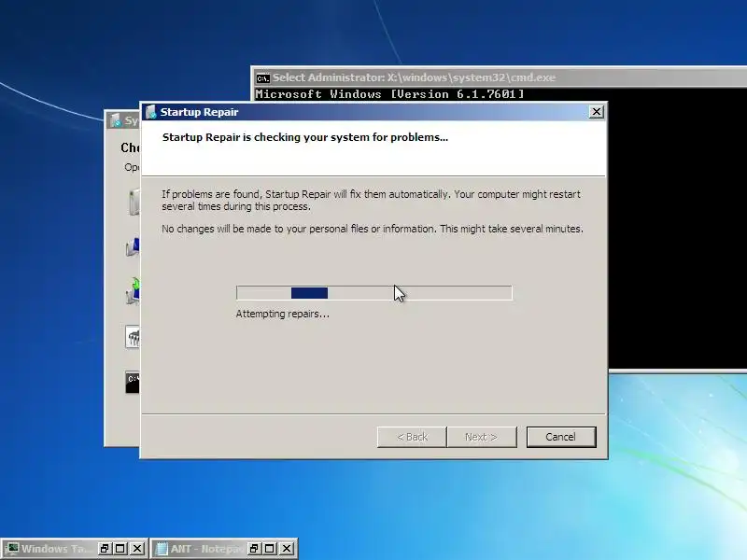Click the Startup Repair title bar icon
This screenshot has width=747, height=560.
(x=151, y=112)
